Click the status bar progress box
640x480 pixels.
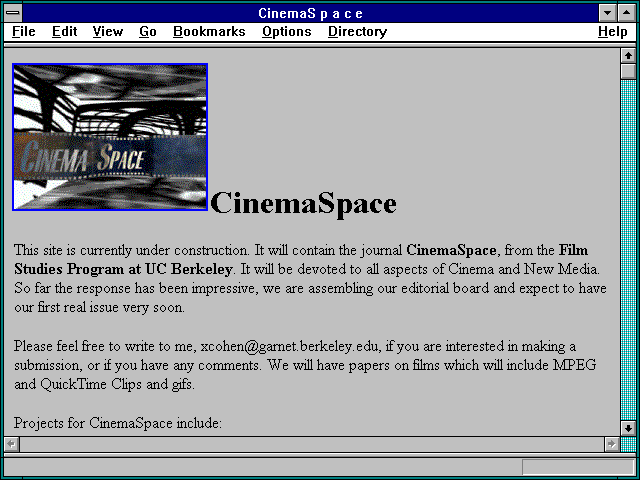578,467
